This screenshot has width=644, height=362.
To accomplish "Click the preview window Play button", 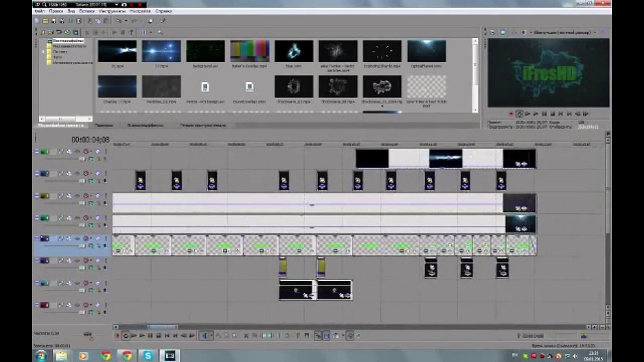I will (536, 114).
